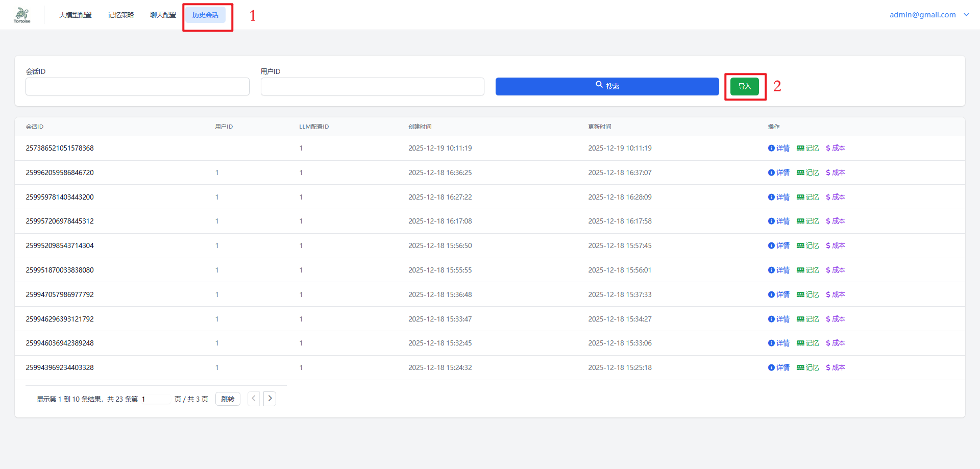Focus the 用户ID input field
Screen dimensions: 980x469
click(x=373, y=86)
